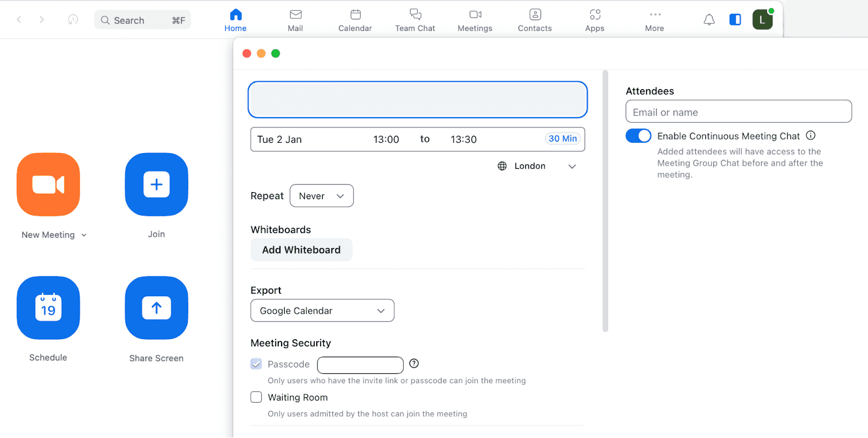
Task: Expand the Repeat Never dropdown
Action: click(x=322, y=196)
